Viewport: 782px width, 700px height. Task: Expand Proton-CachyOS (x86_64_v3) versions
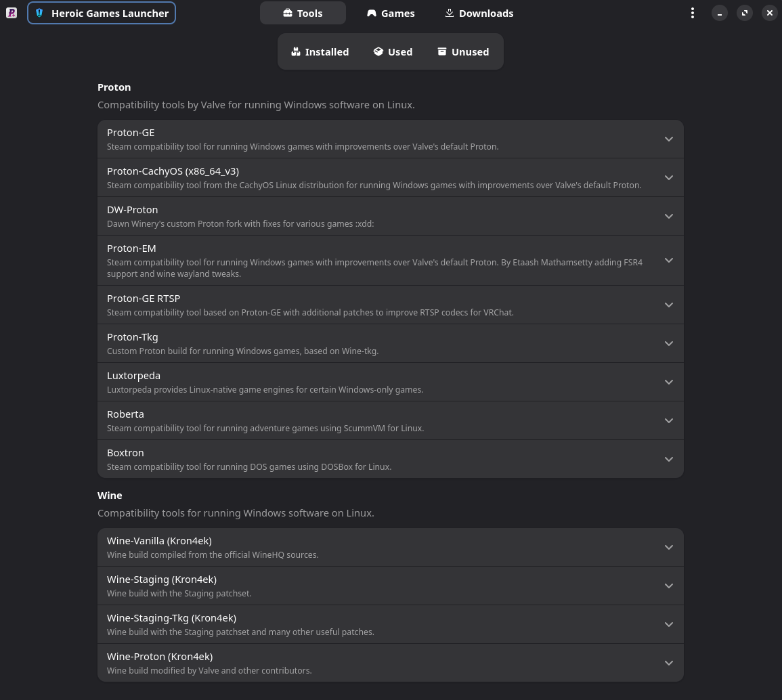click(668, 177)
